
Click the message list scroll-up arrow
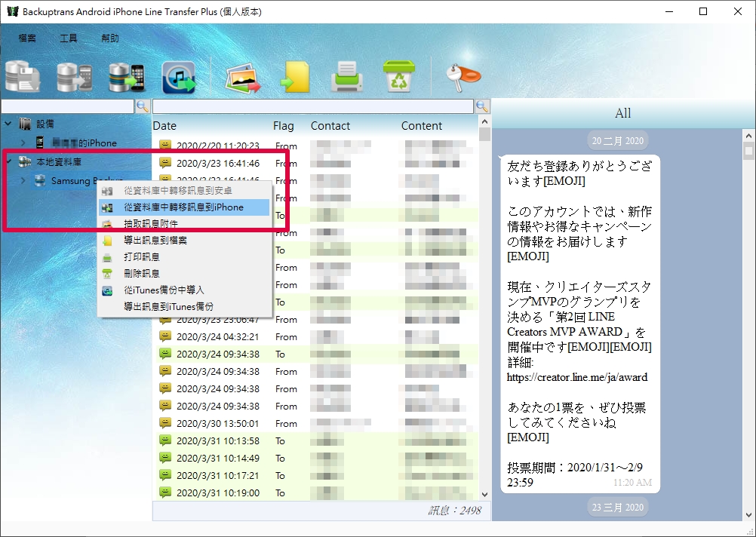(484, 122)
